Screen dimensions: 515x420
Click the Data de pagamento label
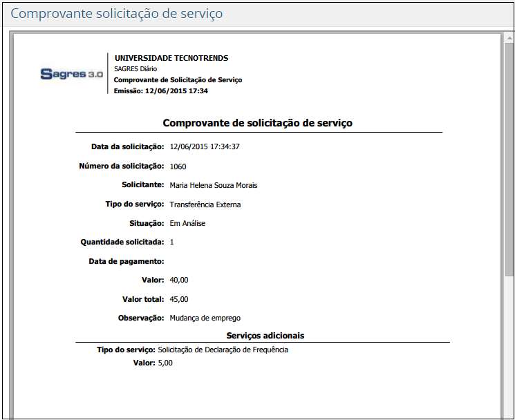pyautogui.click(x=127, y=261)
